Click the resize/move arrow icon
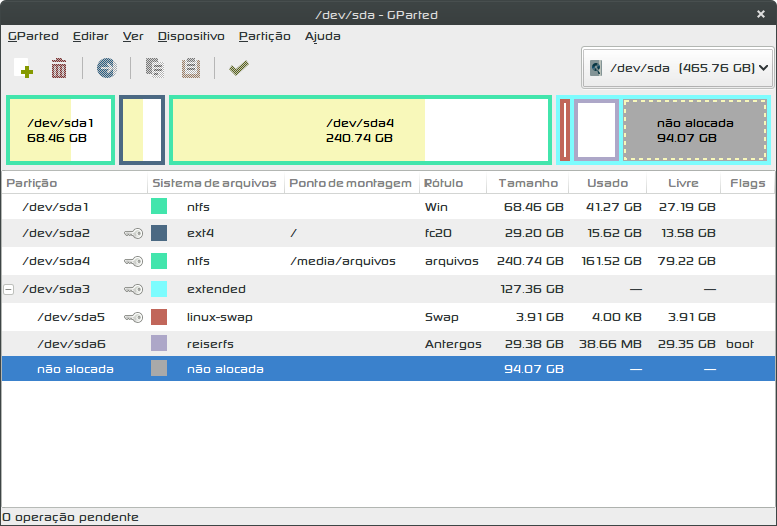This screenshot has height=526, width=777. [x=107, y=68]
